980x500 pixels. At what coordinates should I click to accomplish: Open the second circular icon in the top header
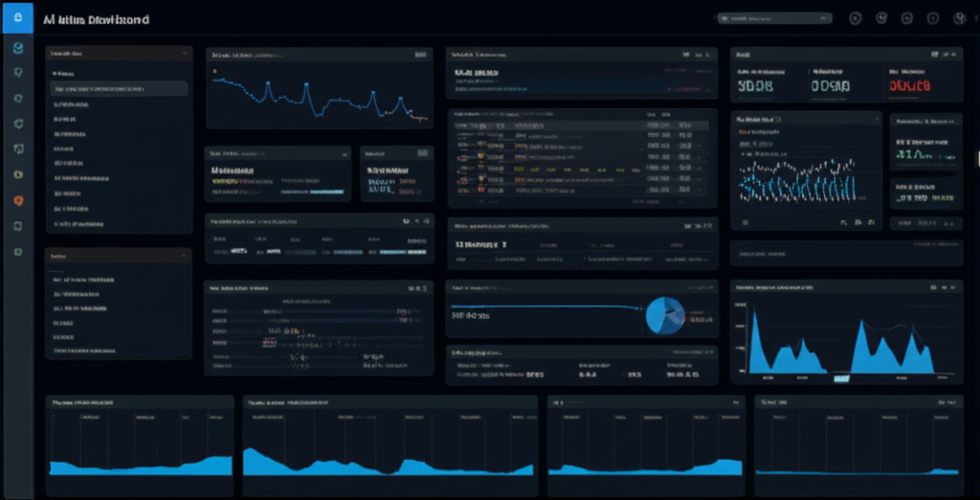881,18
